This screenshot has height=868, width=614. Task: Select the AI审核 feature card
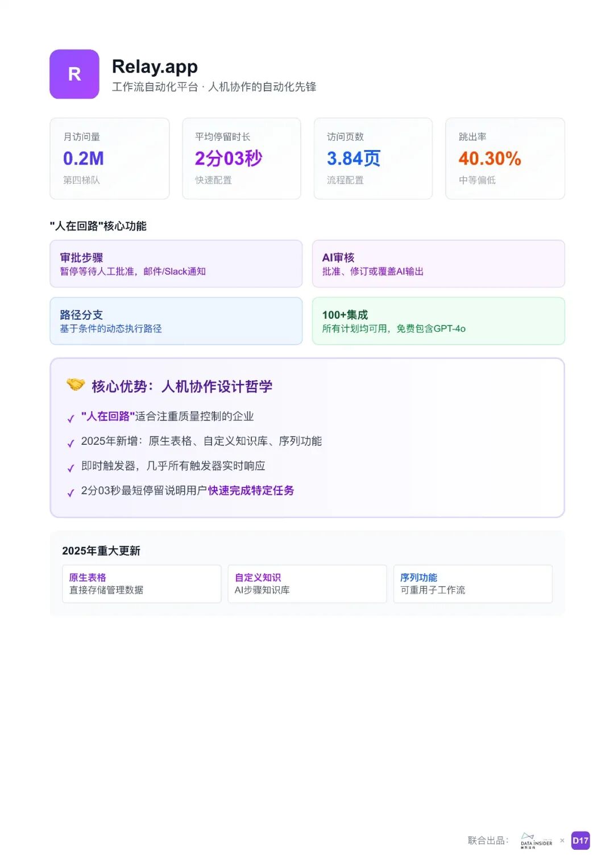coord(438,264)
